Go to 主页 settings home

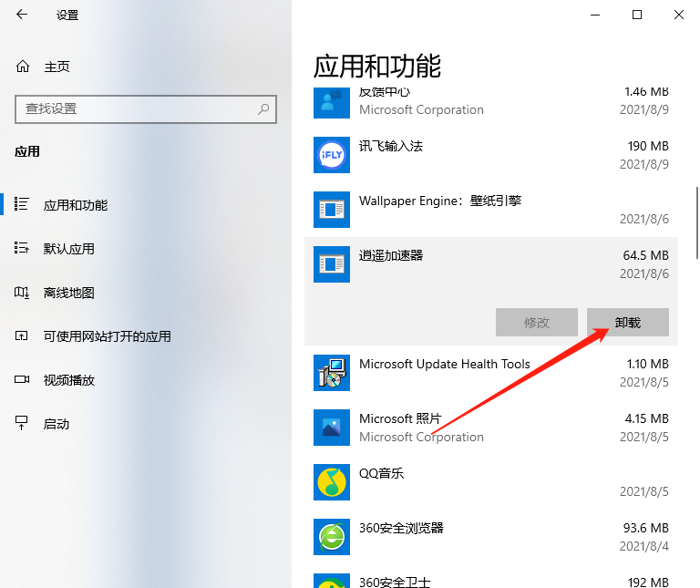57,67
